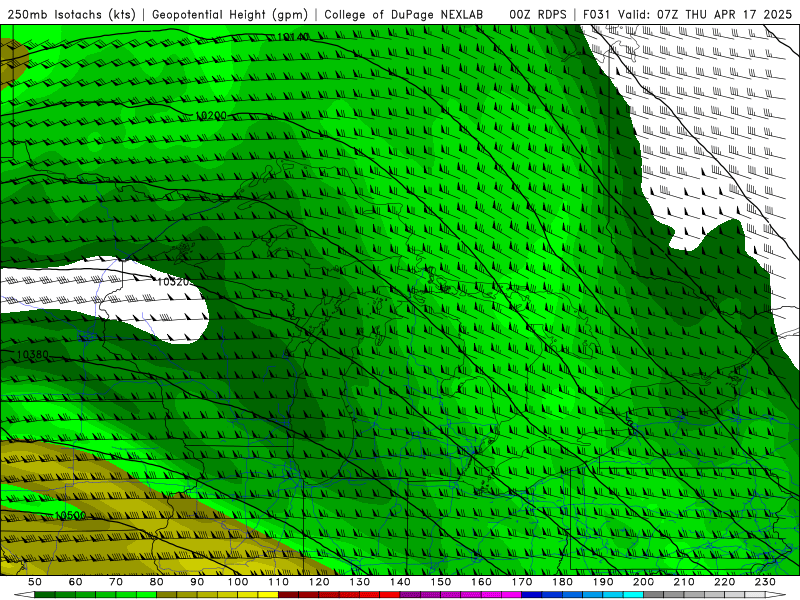This screenshot has width=800, height=600.
Task: Click the 210 kts colorbar label
Action: 685,582
